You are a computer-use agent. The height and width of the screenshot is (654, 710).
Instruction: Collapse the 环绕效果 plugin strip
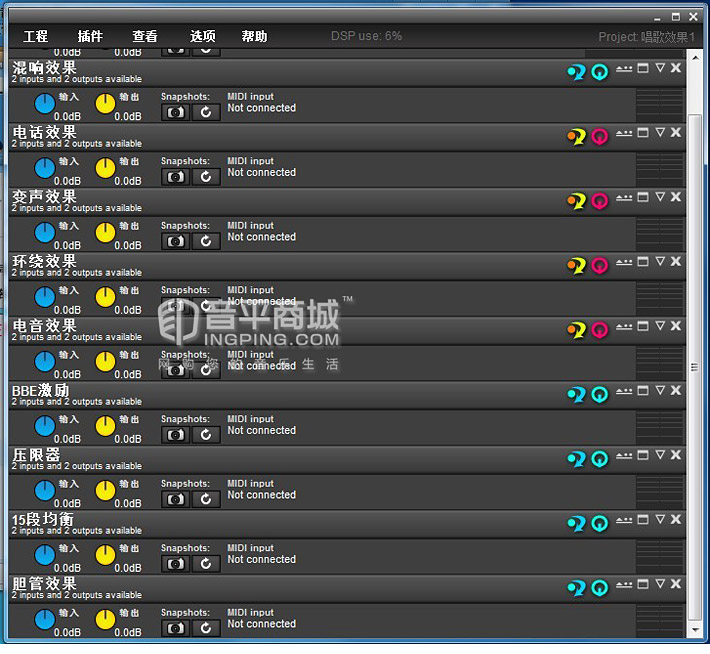tap(660, 261)
